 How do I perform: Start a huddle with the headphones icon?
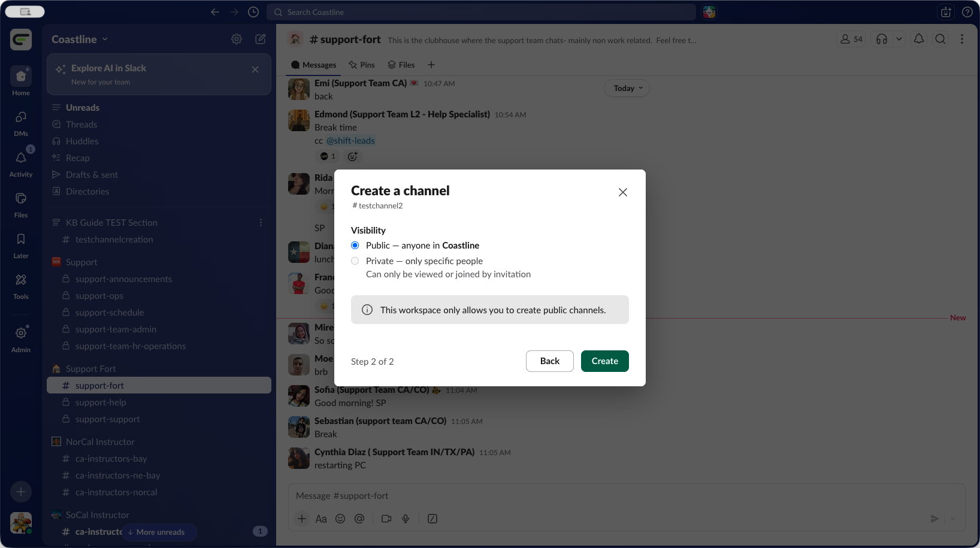(x=881, y=39)
